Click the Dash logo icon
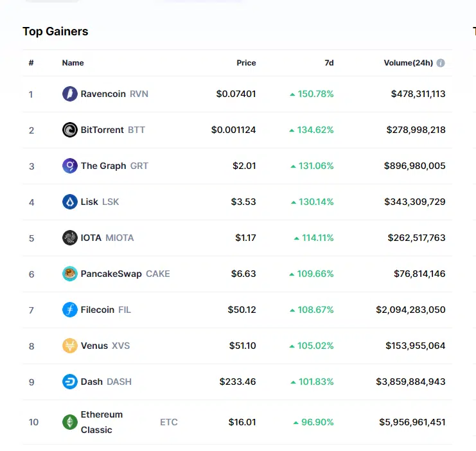The height and width of the screenshot is (451, 476). (x=69, y=382)
